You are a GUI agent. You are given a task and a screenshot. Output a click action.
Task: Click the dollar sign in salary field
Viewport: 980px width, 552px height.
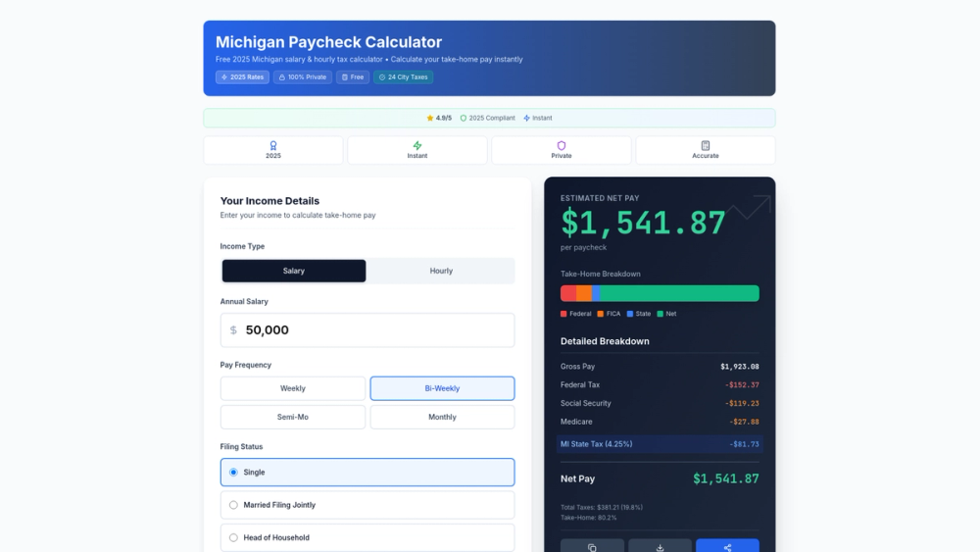[x=233, y=330]
